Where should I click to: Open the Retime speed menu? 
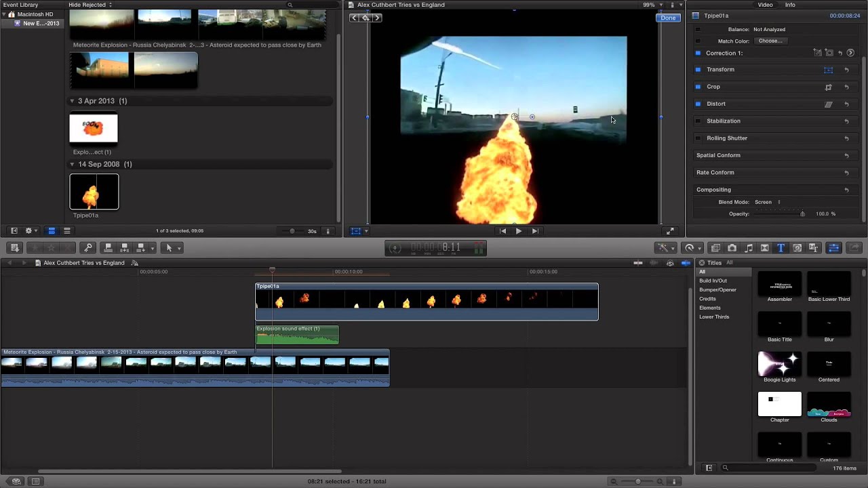[692, 248]
